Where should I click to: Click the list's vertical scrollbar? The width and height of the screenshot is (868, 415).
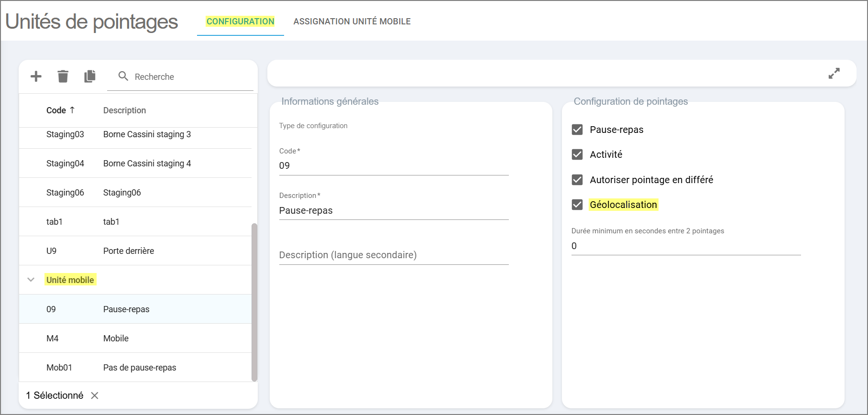point(254,301)
